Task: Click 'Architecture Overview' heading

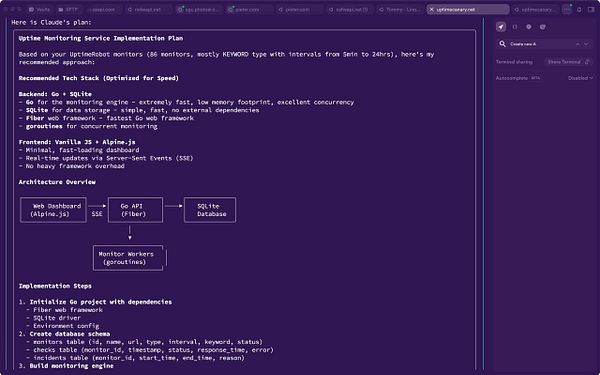Action: pyautogui.click(x=57, y=182)
